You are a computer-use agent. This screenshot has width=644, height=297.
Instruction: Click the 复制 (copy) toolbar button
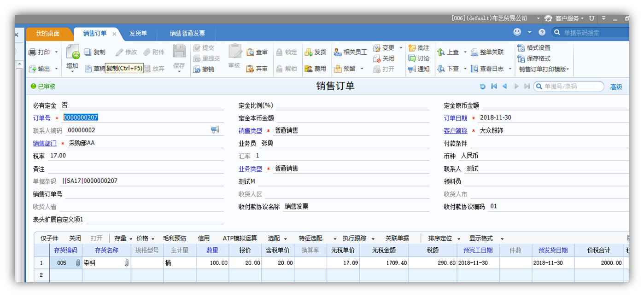tap(95, 52)
